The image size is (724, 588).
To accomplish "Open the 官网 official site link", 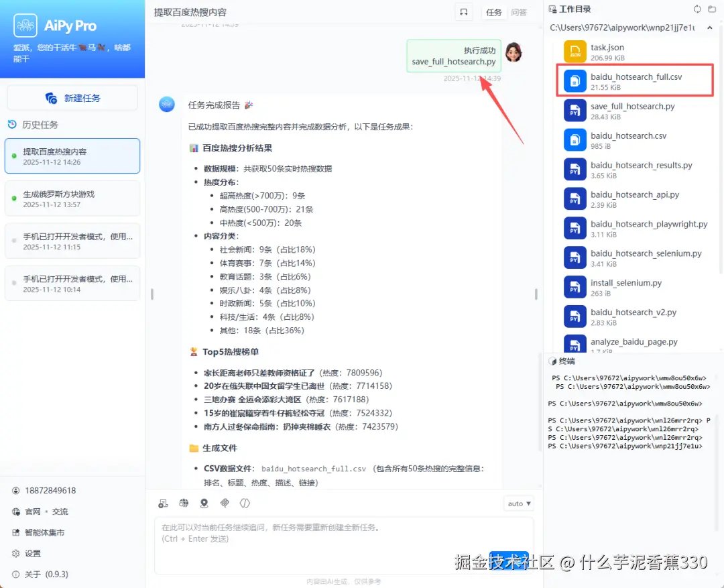I will (x=33, y=512).
